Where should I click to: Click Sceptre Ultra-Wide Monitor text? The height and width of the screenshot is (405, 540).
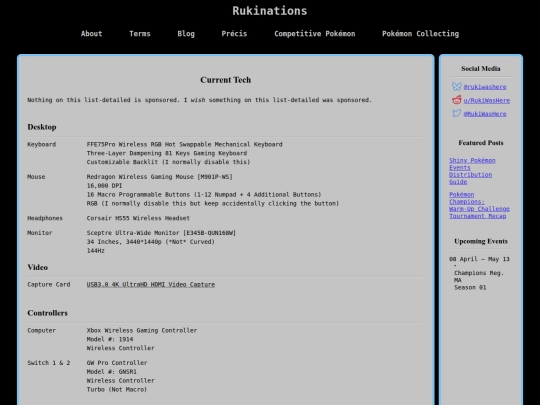(x=161, y=233)
